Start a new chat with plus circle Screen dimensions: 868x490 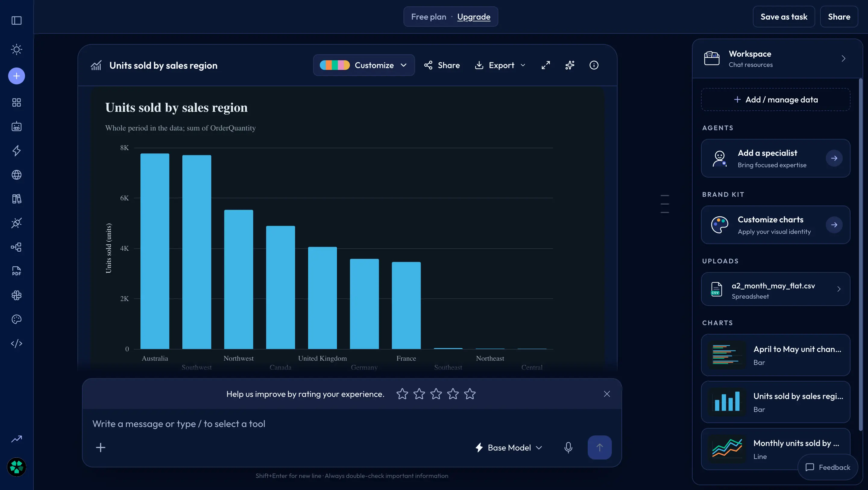pos(17,76)
